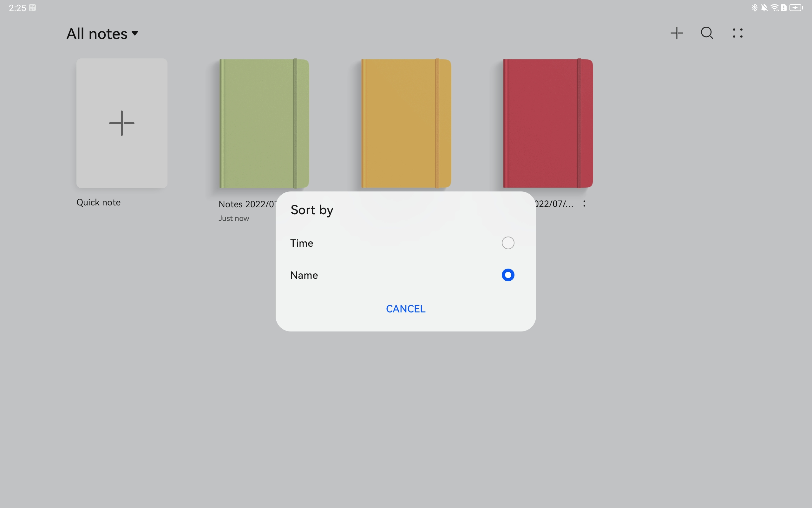Open the search icon in toolbar
Image resolution: width=812 pixels, height=508 pixels.
[x=707, y=33]
